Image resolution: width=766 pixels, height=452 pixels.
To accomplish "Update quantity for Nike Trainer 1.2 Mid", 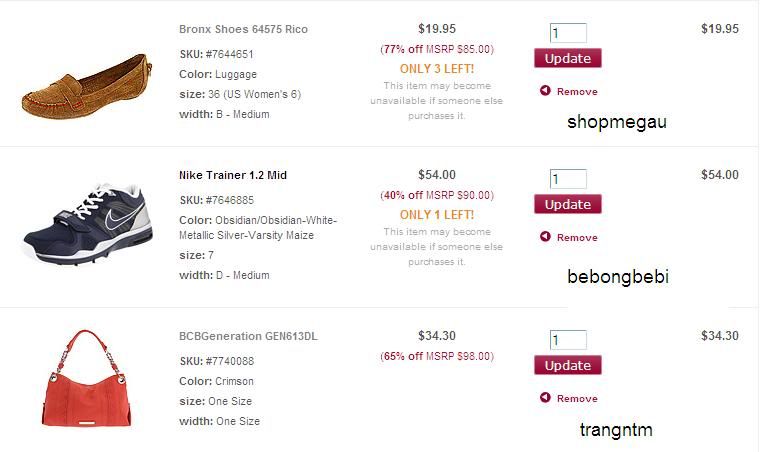I will pos(568,204).
